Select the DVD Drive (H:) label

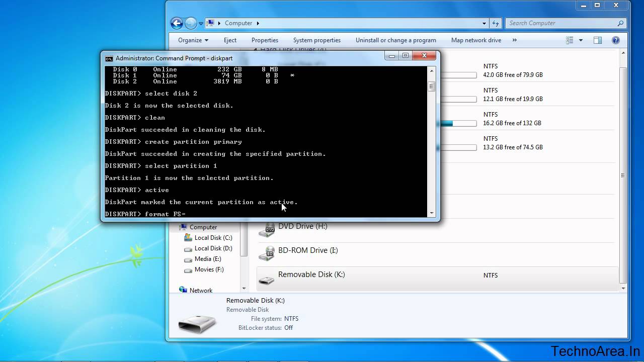[303, 226]
